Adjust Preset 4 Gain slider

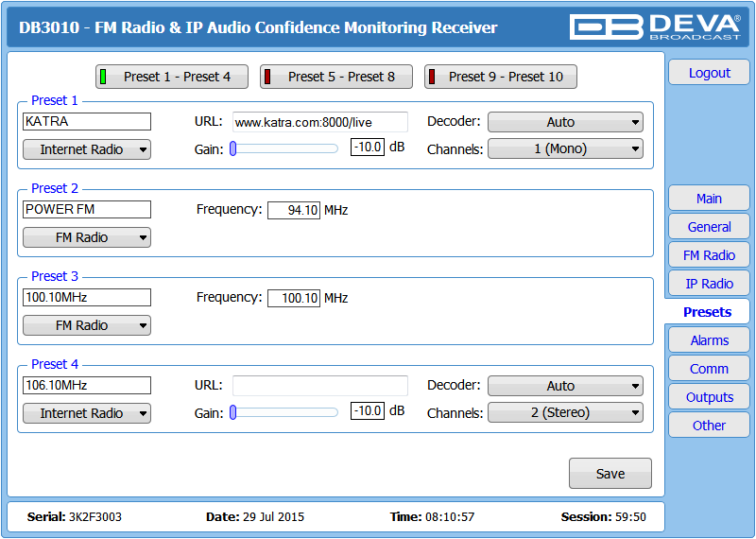[x=284, y=412]
